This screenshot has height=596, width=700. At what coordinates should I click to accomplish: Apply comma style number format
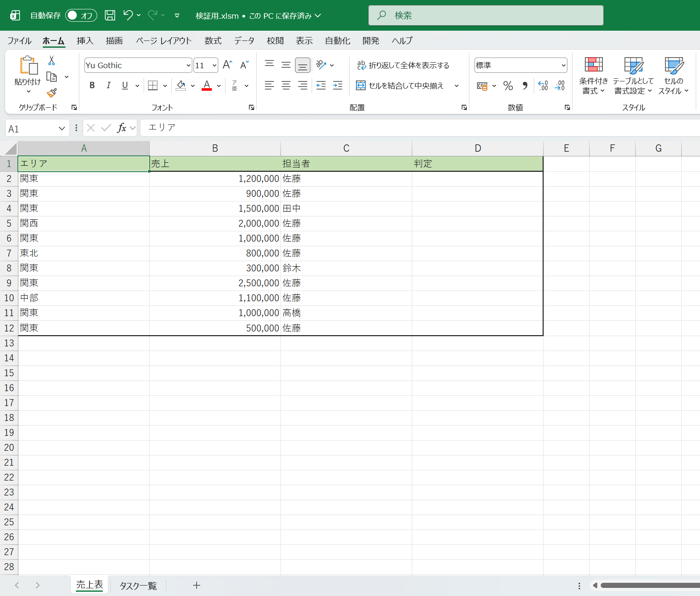pyautogui.click(x=525, y=86)
